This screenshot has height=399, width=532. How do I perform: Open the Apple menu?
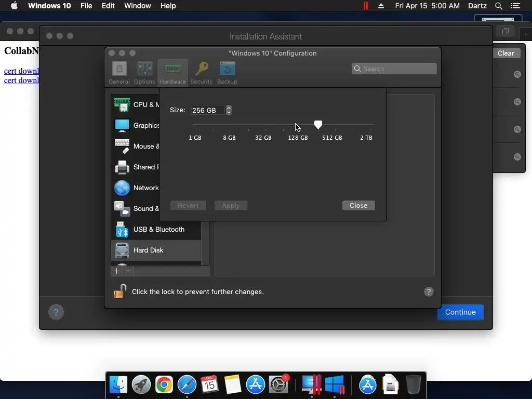point(14,6)
